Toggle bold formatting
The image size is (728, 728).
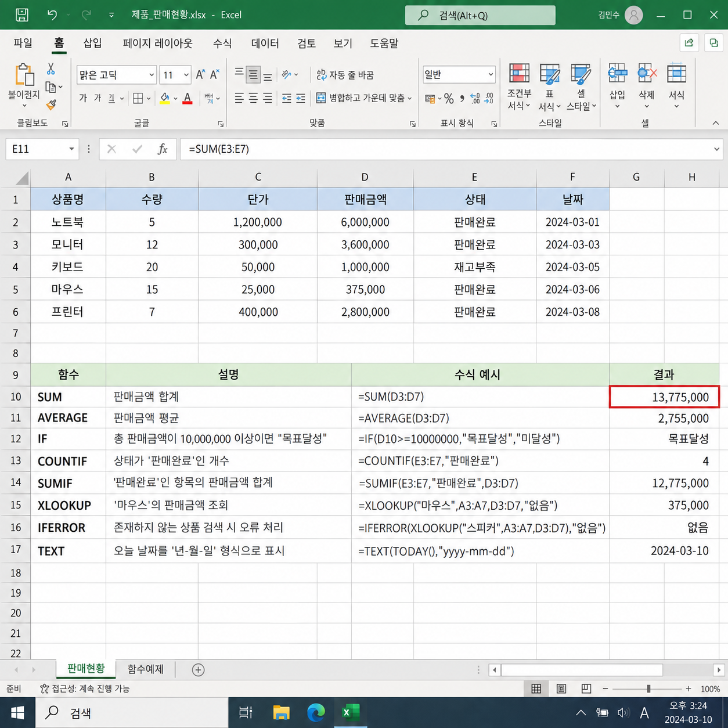pos(83,98)
